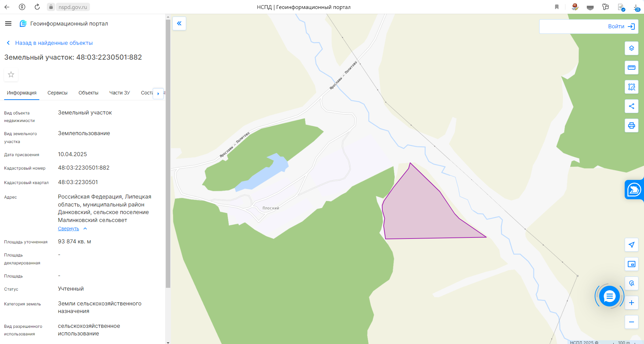This screenshot has width=644, height=344.
Task: Show more tabs with the right arrow
Action: 158,93
